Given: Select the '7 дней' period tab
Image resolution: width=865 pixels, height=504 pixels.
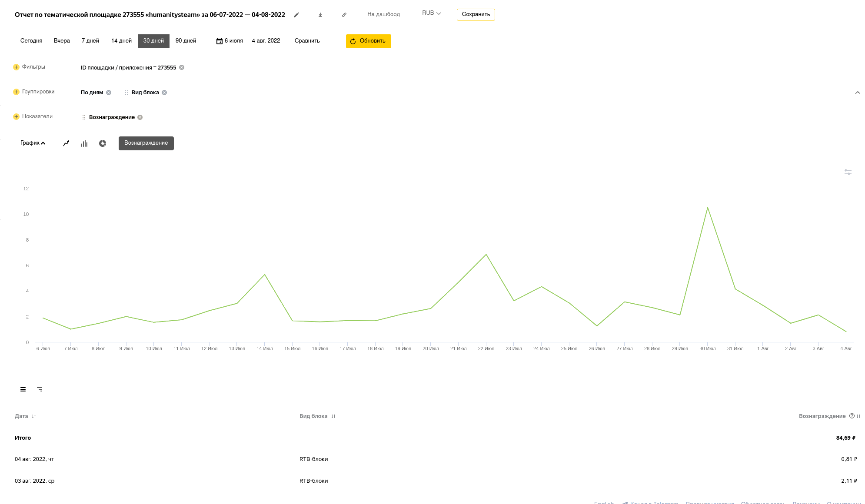Looking at the screenshot, I should pyautogui.click(x=90, y=41).
